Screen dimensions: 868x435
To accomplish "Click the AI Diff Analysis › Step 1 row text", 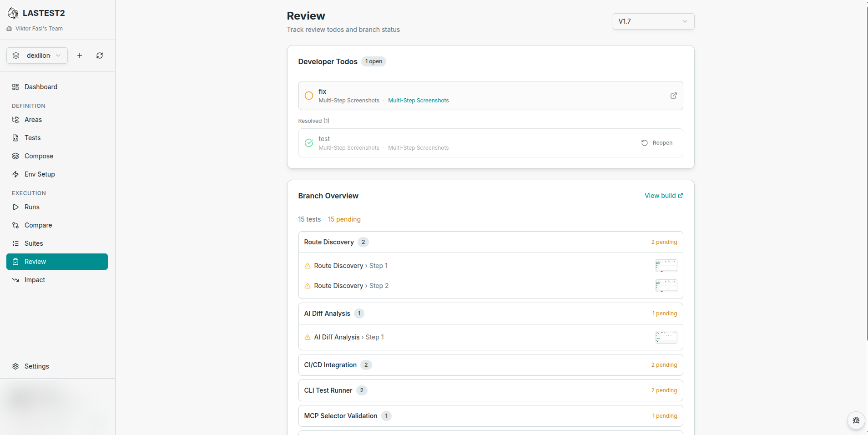I will pyautogui.click(x=349, y=337).
